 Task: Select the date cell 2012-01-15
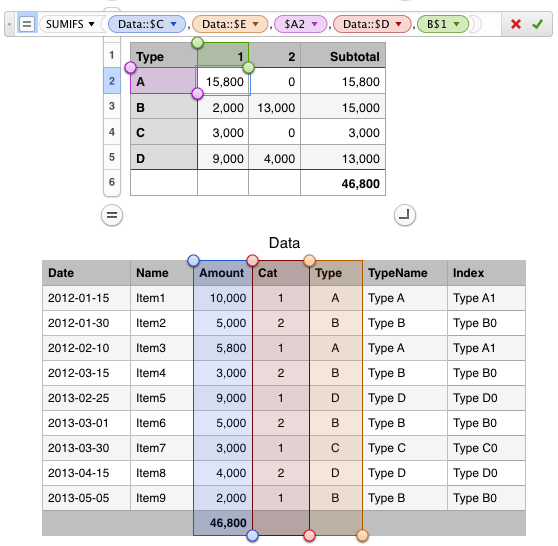click(x=86, y=298)
